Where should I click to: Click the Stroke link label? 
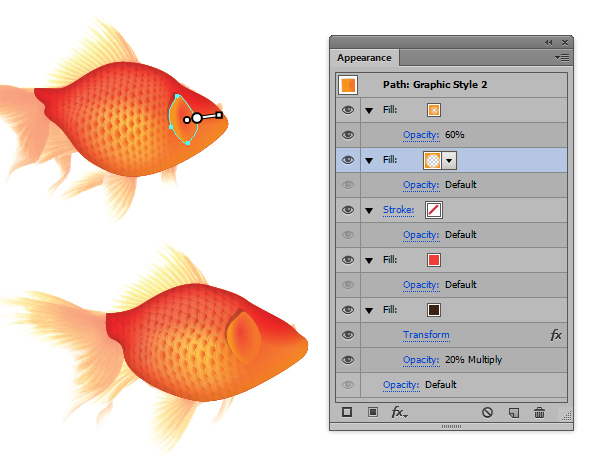(x=398, y=210)
